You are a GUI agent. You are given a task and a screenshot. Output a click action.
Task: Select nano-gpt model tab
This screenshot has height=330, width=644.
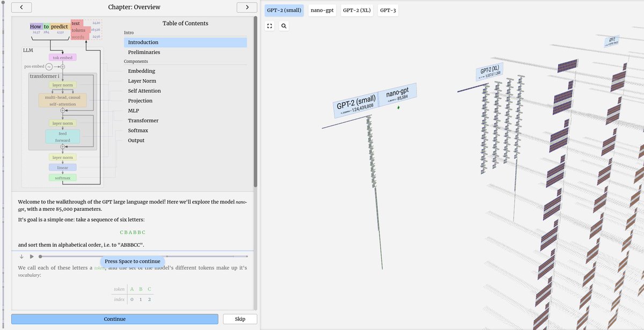click(x=321, y=10)
